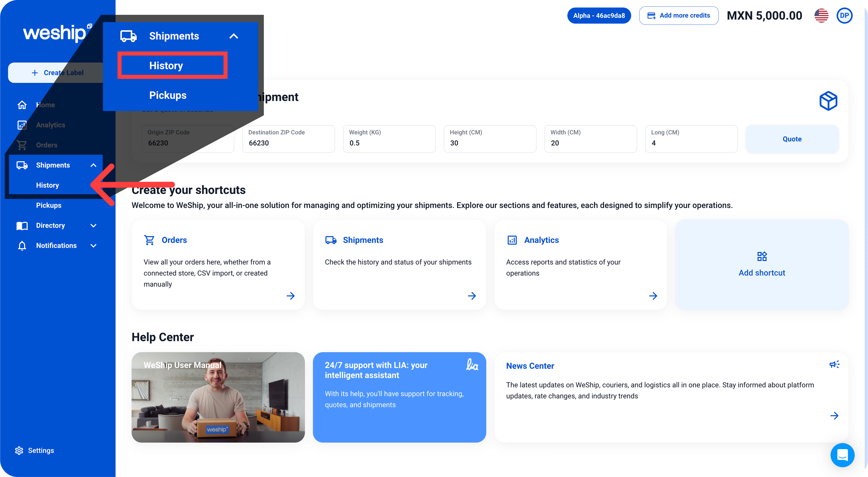868x477 pixels.
Task: Open the 24/7 support with LIA card
Action: click(399, 397)
